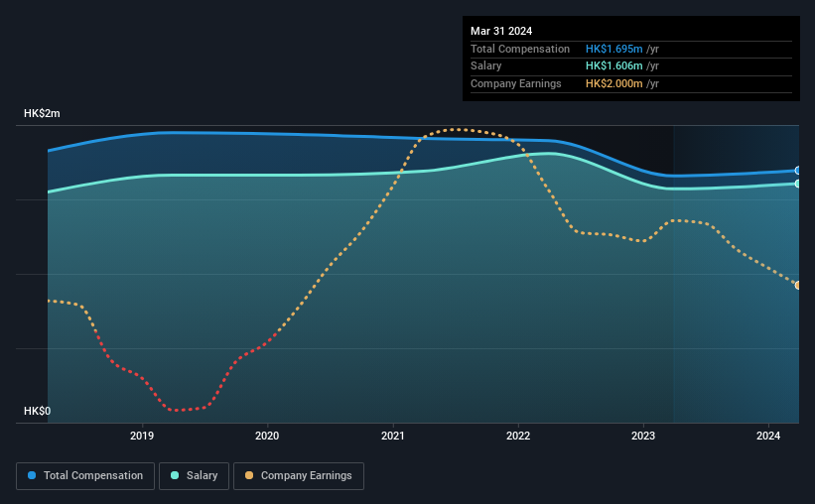Image resolution: width=815 pixels, height=504 pixels.
Task: Click the Company Earnings tooltip row label
Action: [x=515, y=83]
